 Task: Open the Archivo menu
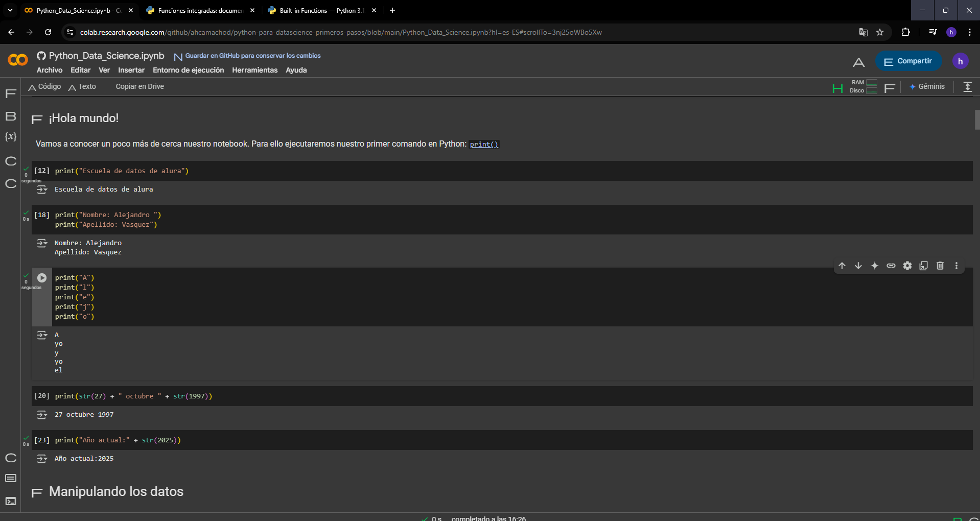[x=50, y=70]
